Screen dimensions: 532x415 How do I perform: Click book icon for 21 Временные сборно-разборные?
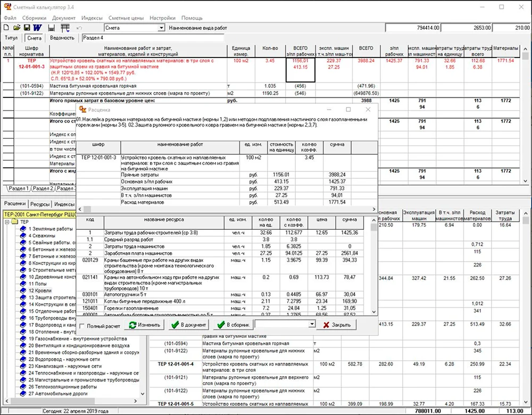pos(23,353)
